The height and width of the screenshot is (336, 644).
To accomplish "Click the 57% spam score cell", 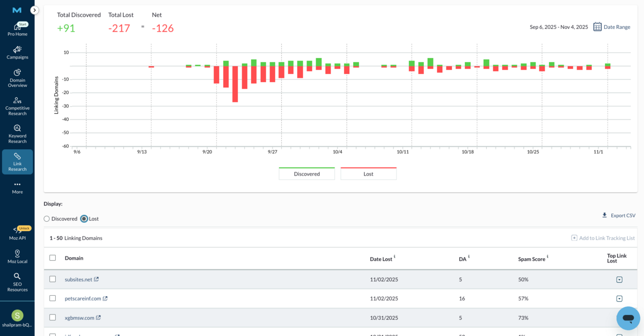I will pyautogui.click(x=523, y=298).
